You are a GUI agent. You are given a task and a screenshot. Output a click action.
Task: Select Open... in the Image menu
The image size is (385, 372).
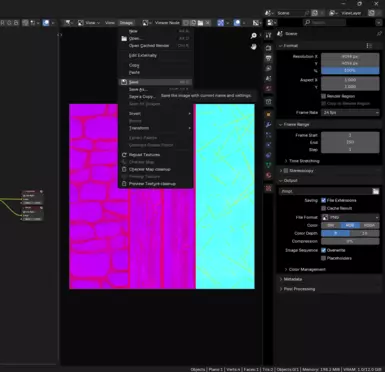pyautogui.click(x=155, y=38)
